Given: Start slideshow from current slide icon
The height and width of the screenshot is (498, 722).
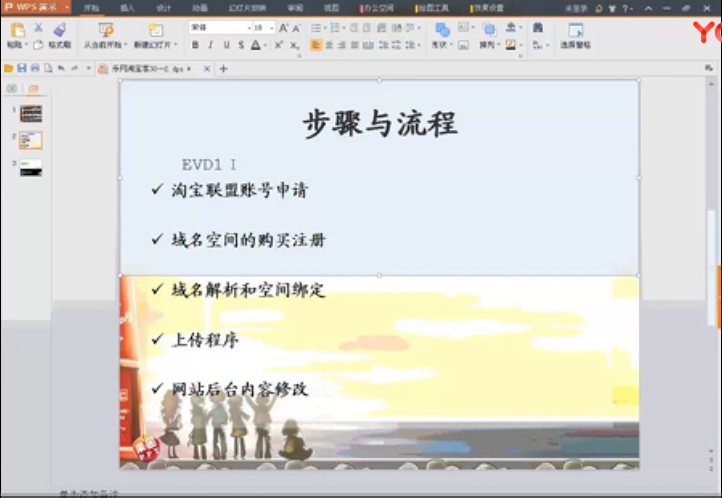Looking at the screenshot, I should tap(106, 30).
